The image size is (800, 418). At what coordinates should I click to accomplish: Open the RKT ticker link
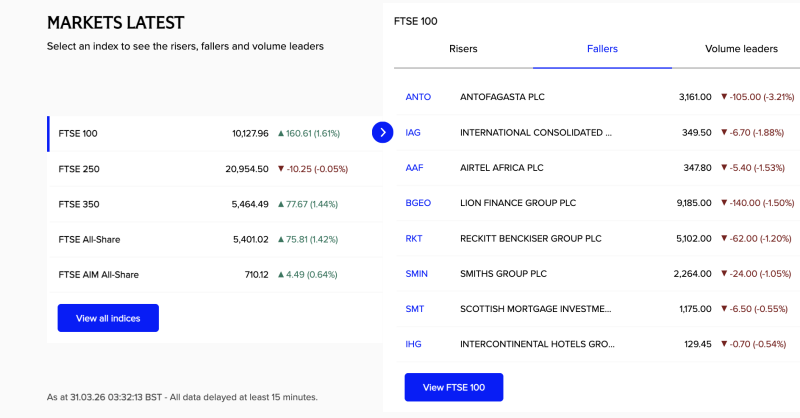click(414, 238)
